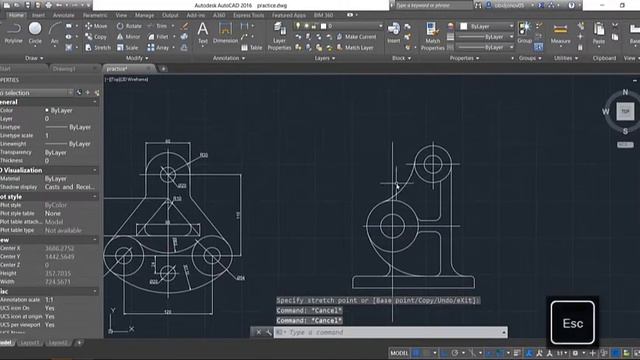Toggle quick select in Properties palette
The image size is (640, 360).
click(97, 93)
